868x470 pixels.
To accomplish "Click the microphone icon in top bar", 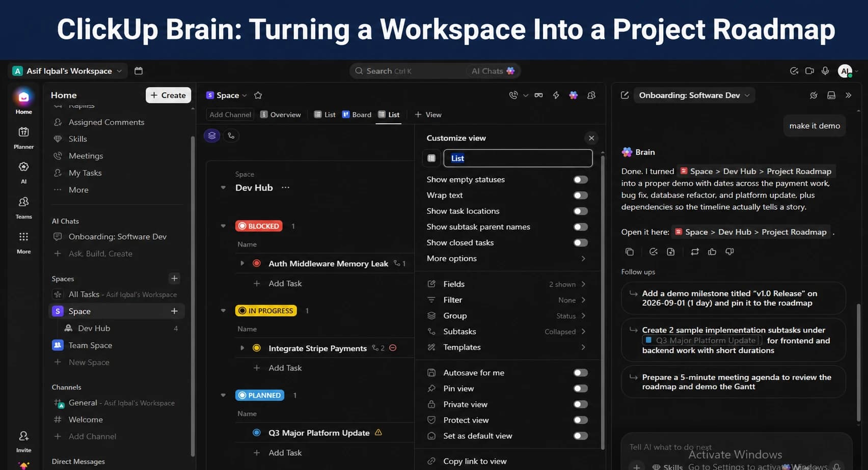I will [825, 71].
